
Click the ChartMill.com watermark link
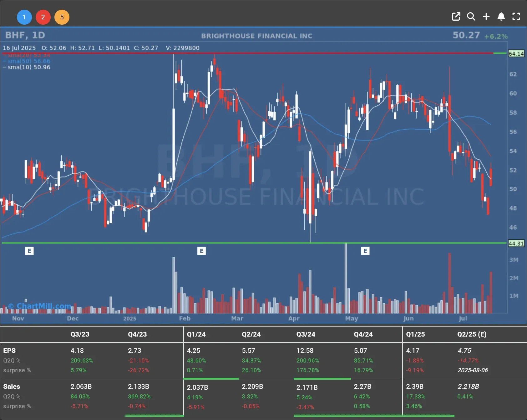pyautogui.click(x=40, y=306)
